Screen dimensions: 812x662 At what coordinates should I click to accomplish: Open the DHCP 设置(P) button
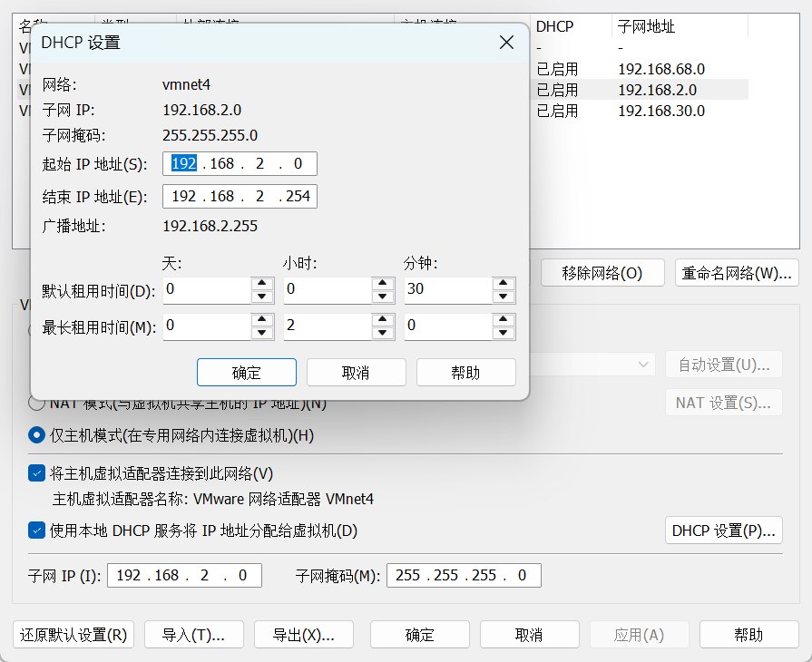pyautogui.click(x=723, y=530)
